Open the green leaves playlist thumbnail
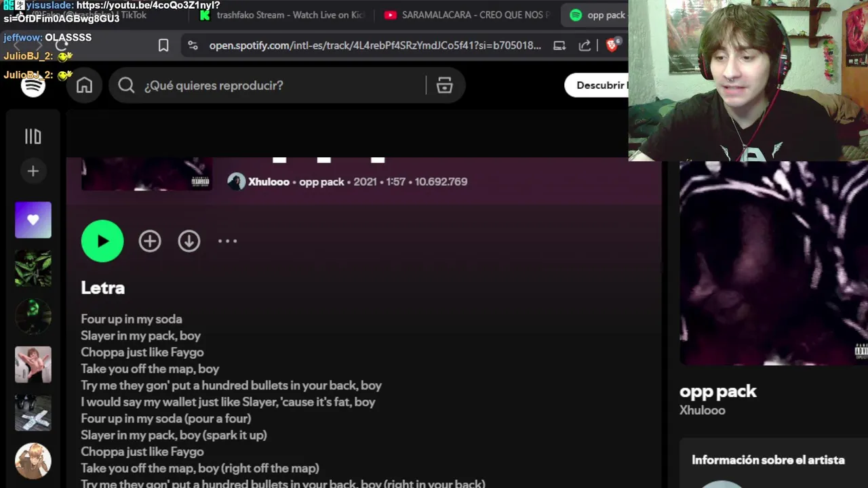This screenshot has height=488, width=868. (33, 268)
